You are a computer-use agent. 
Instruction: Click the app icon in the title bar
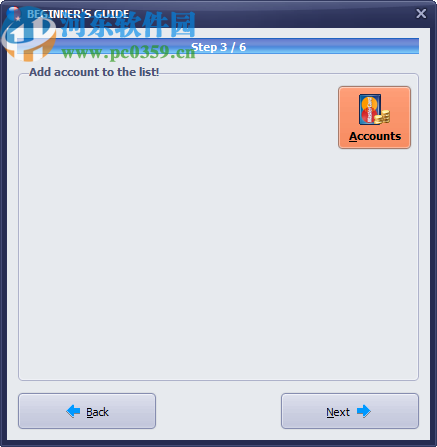pos(14,13)
